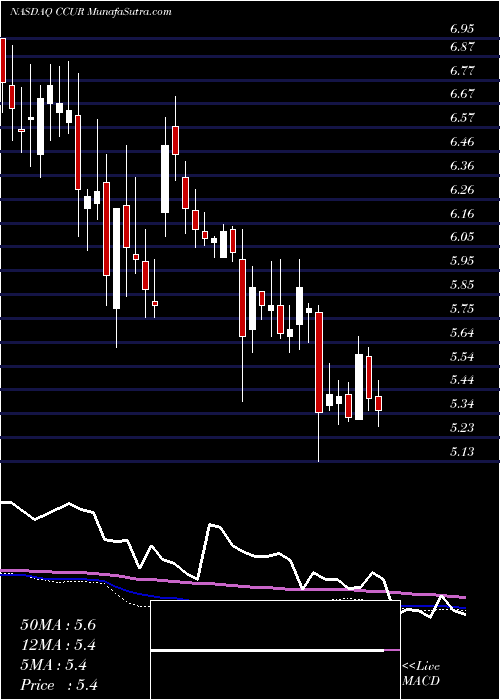Click the 6.87 price axis label
This screenshot has height=700, width=500.
462,47
